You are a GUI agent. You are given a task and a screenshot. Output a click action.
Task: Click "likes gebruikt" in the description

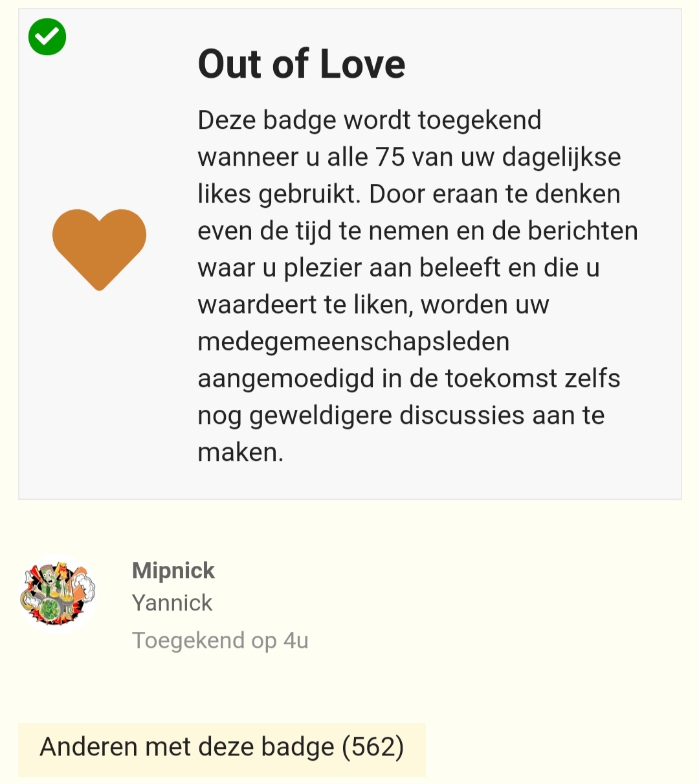[x=279, y=194]
